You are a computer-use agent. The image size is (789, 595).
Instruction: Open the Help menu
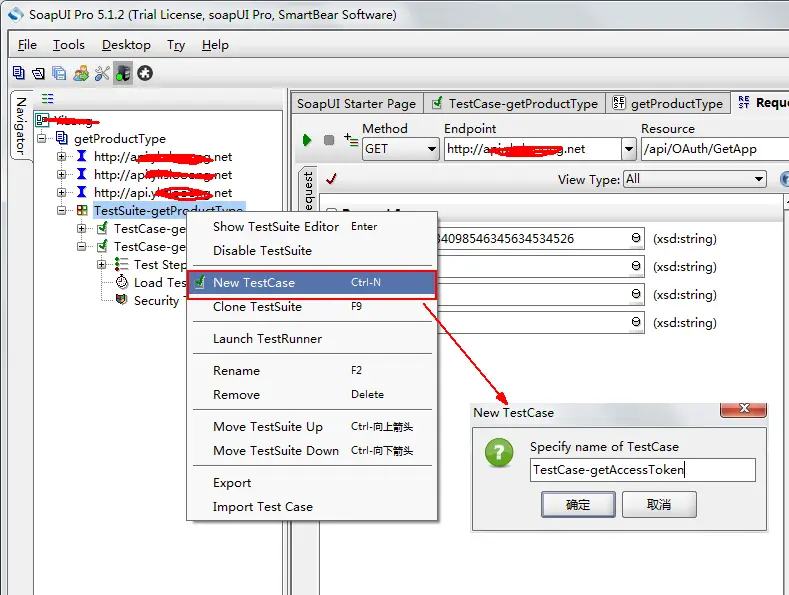[x=215, y=45]
